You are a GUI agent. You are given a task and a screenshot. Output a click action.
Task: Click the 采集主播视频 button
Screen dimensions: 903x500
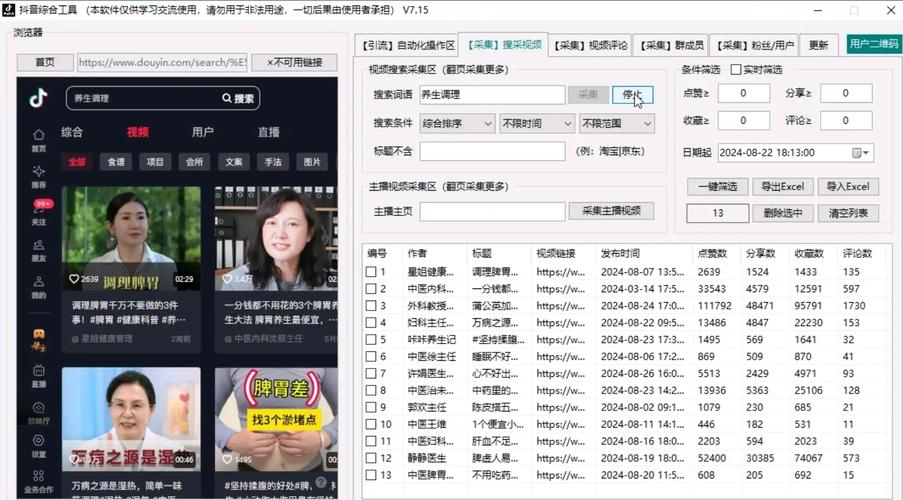[611, 211]
